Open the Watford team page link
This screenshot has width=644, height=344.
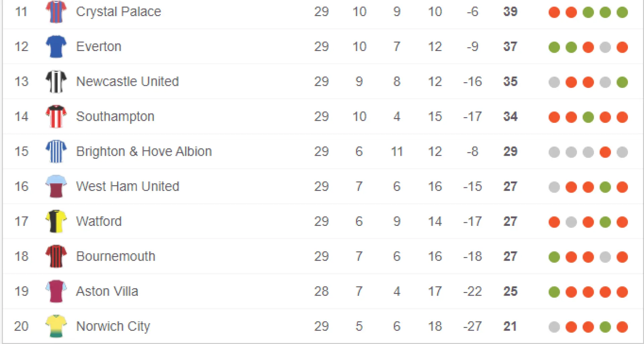pyautogui.click(x=99, y=222)
